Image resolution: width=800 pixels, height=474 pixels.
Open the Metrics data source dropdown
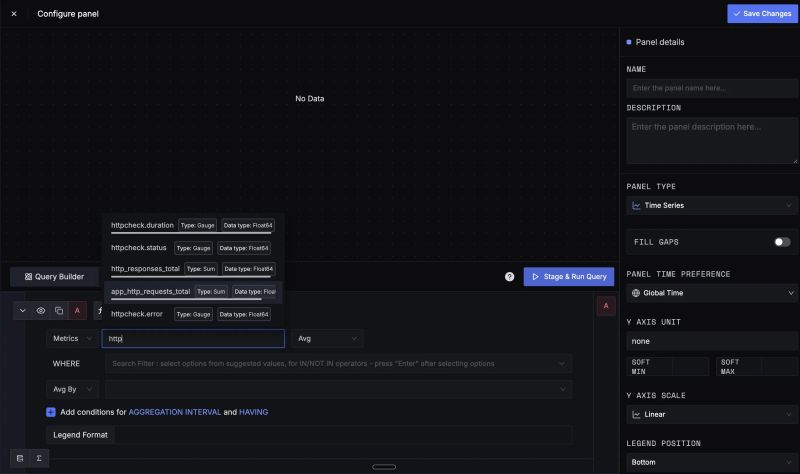pos(72,338)
